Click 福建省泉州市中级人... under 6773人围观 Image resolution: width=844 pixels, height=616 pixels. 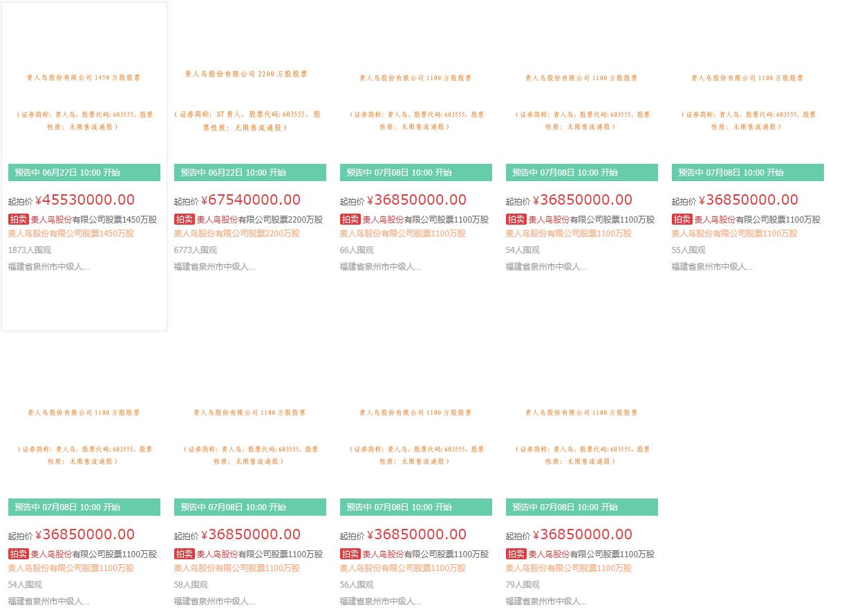215,267
